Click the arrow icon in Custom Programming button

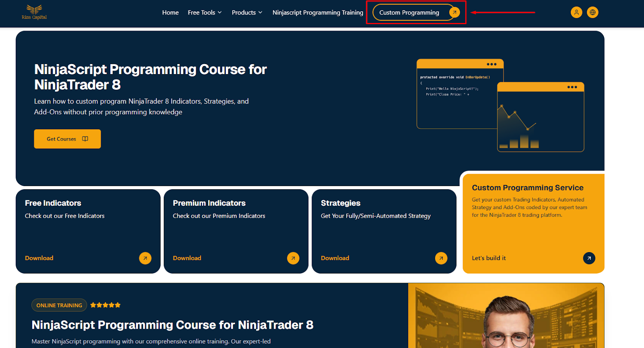(x=454, y=12)
